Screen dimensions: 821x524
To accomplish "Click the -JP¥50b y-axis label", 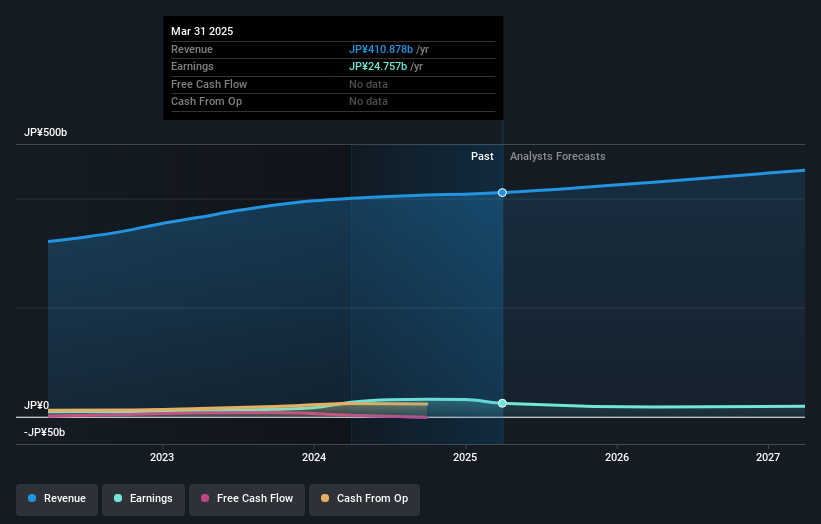I will coord(45,432).
